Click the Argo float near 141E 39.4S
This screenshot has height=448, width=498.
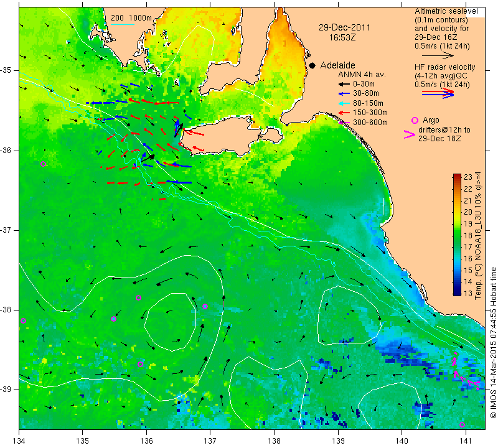point(462,425)
